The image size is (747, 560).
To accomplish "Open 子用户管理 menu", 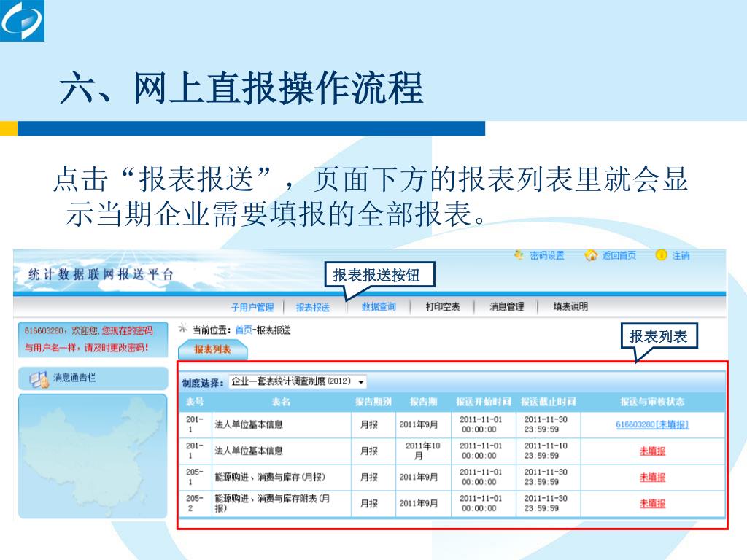I will tap(252, 307).
